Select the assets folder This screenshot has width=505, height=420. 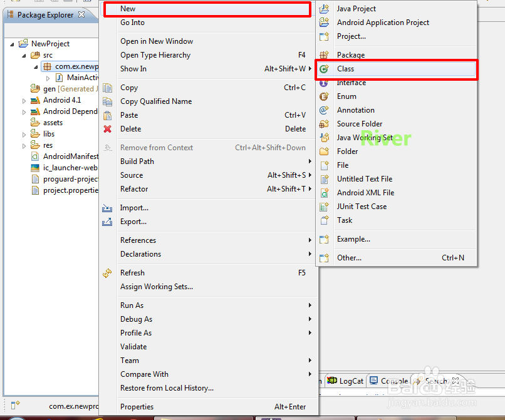(53, 123)
